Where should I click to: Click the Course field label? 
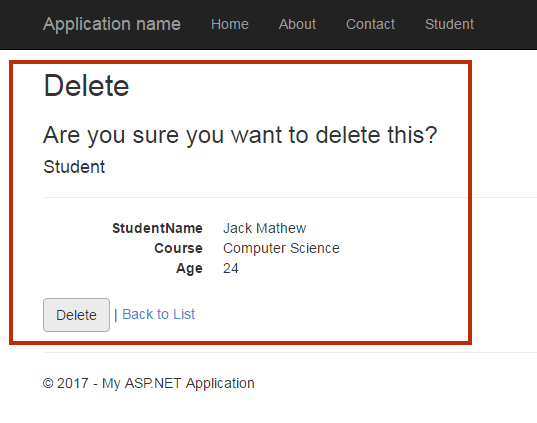pos(178,248)
